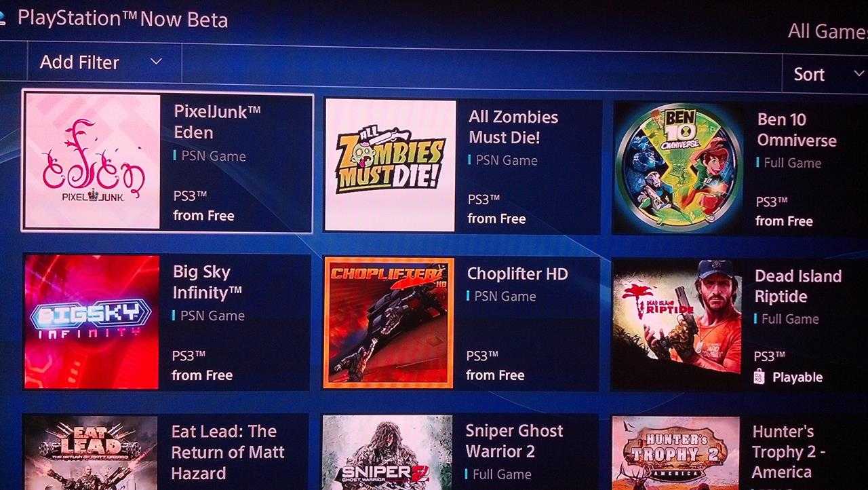Expand the Add Filter dropdown
Viewport: 868px width, 490px height.
click(x=104, y=62)
